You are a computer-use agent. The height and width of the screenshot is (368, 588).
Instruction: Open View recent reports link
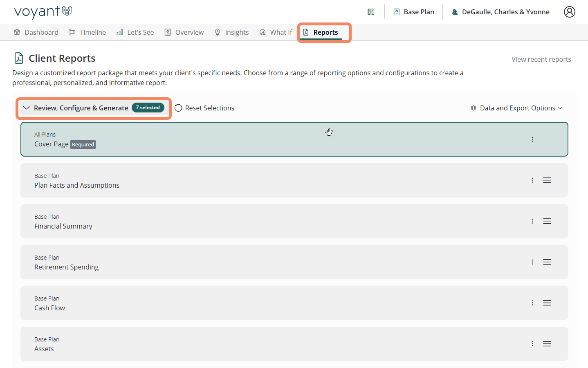[x=541, y=59]
